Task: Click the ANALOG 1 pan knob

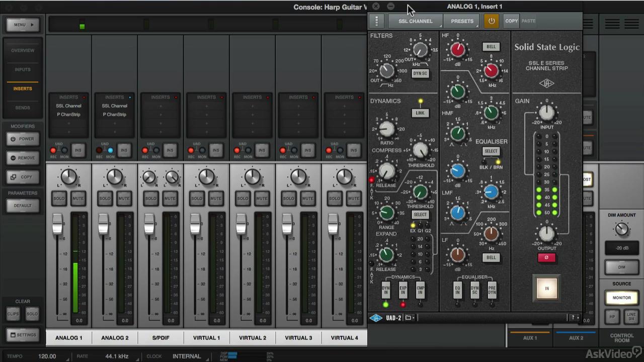Action: [x=68, y=177]
